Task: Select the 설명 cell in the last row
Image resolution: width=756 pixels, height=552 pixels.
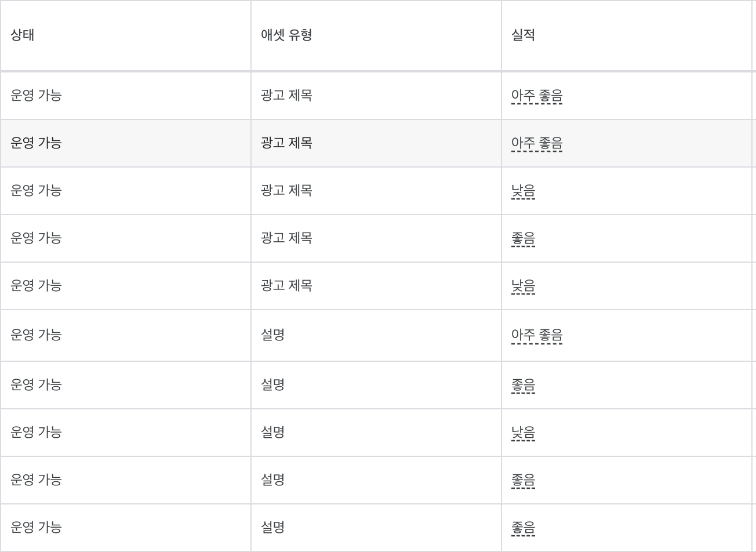Action: 272,527
